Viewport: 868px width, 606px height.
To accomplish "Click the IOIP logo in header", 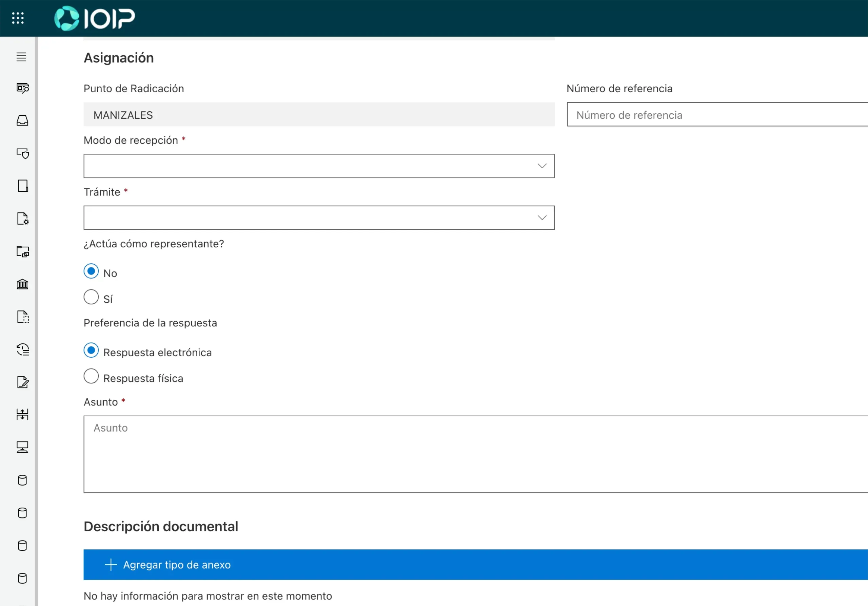I will tap(95, 18).
